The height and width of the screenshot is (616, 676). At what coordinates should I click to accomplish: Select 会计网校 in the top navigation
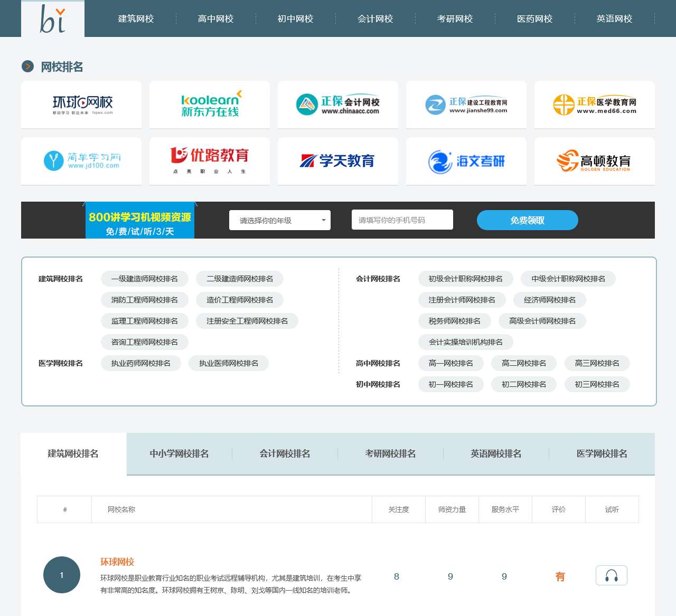click(x=373, y=18)
